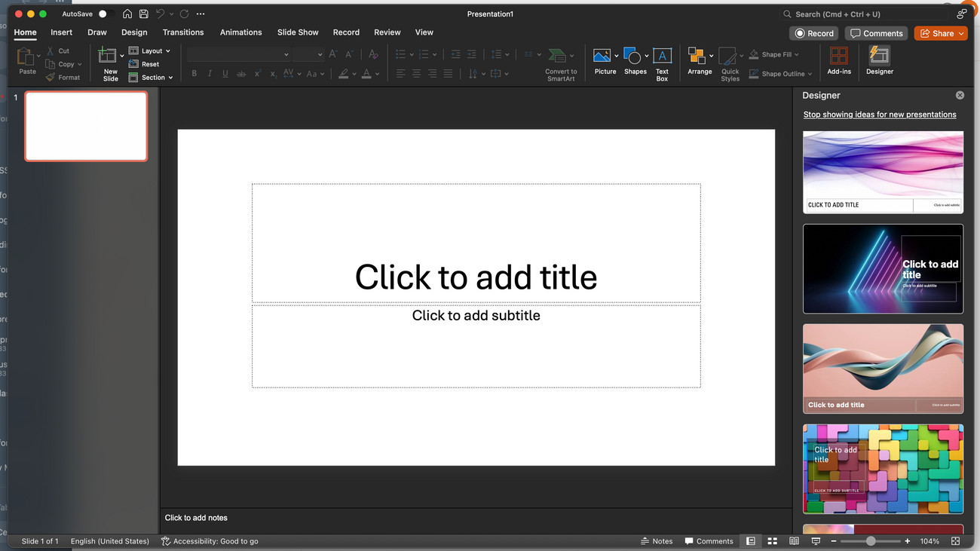The width and height of the screenshot is (980, 551).
Task: Insert a Text Box
Action: pyautogui.click(x=662, y=57)
